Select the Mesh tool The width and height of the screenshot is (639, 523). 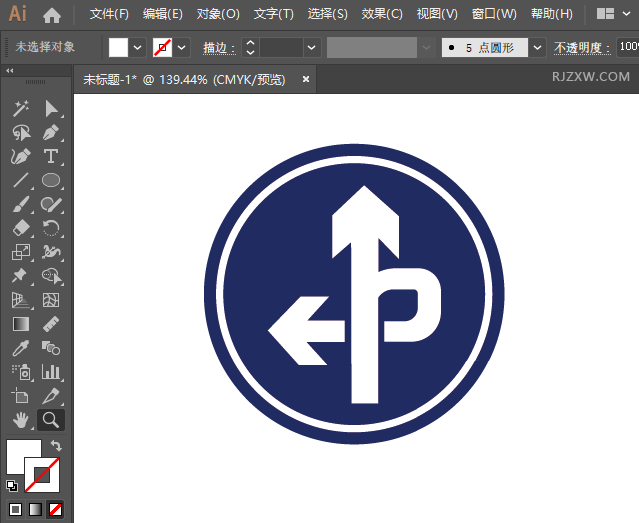51,300
